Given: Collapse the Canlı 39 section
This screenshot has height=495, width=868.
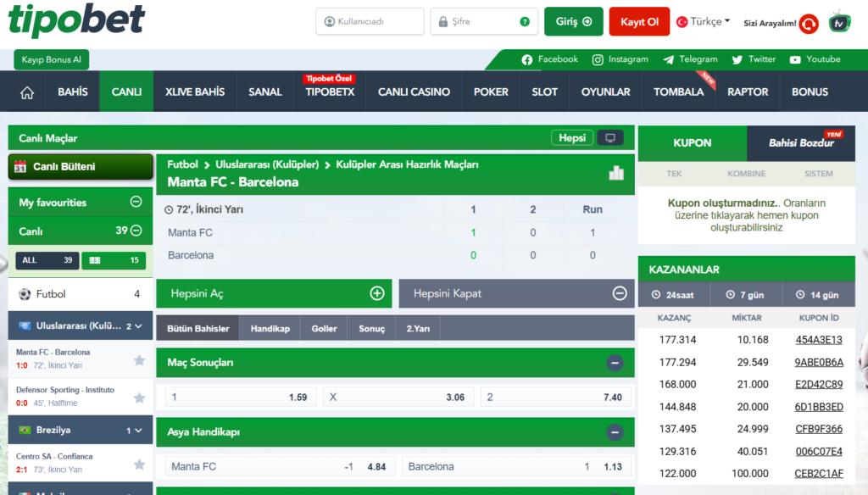Looking at the screenshot, I should pos(136,231).
